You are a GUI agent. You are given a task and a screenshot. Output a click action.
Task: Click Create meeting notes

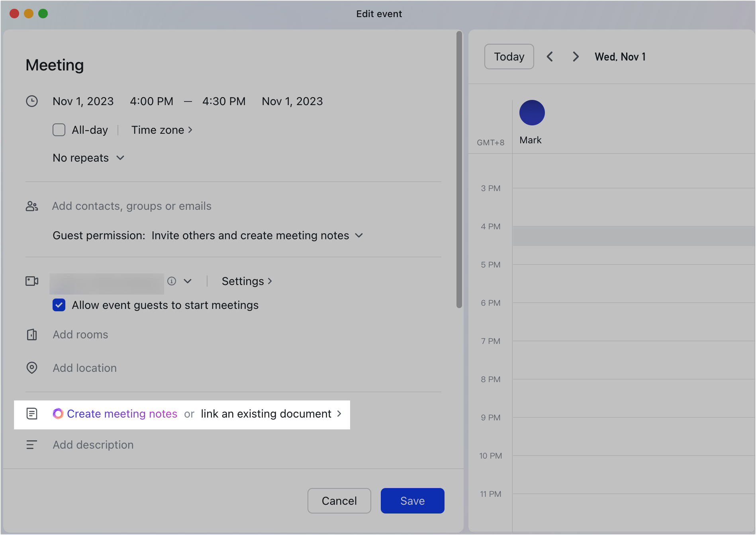pyautogui.click(x=121, y=414)
